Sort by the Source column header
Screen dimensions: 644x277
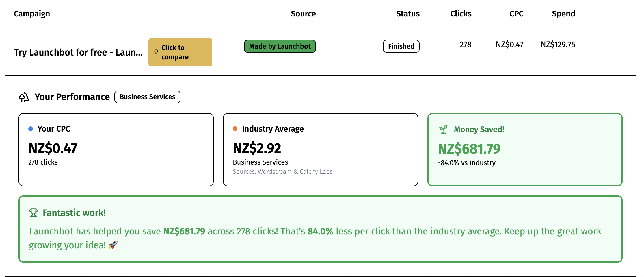click(x=303, y=14)
